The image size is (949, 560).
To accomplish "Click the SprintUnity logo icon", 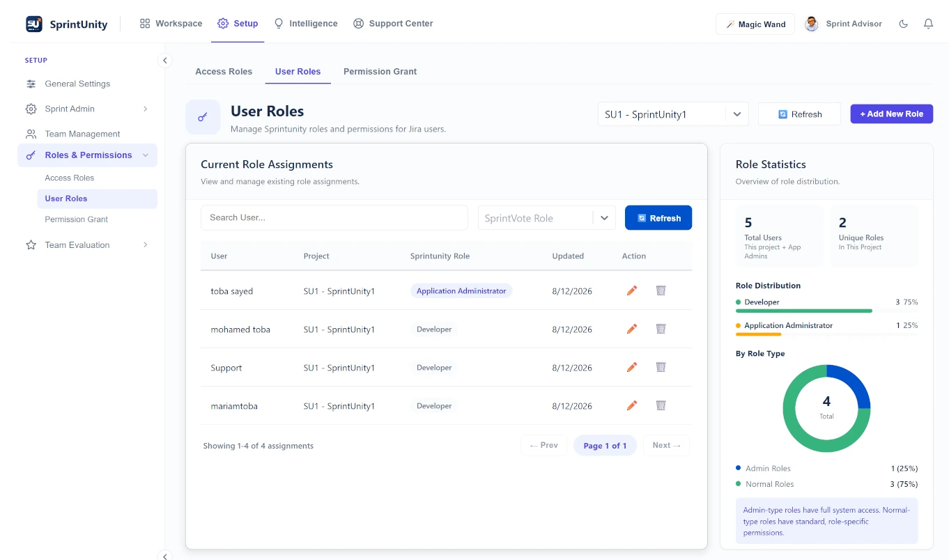I will [x=34, y=24].
